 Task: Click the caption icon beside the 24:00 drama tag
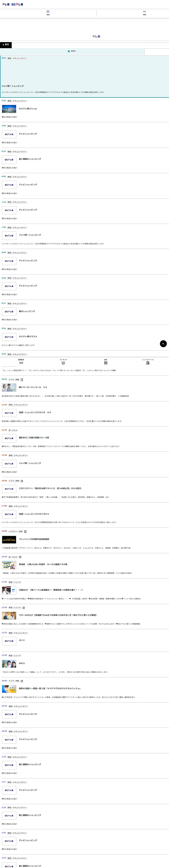(22, 681)
